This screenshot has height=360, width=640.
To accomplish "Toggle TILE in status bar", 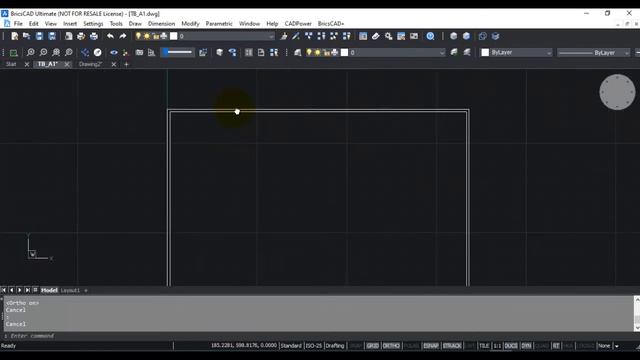I will (484, 346).
